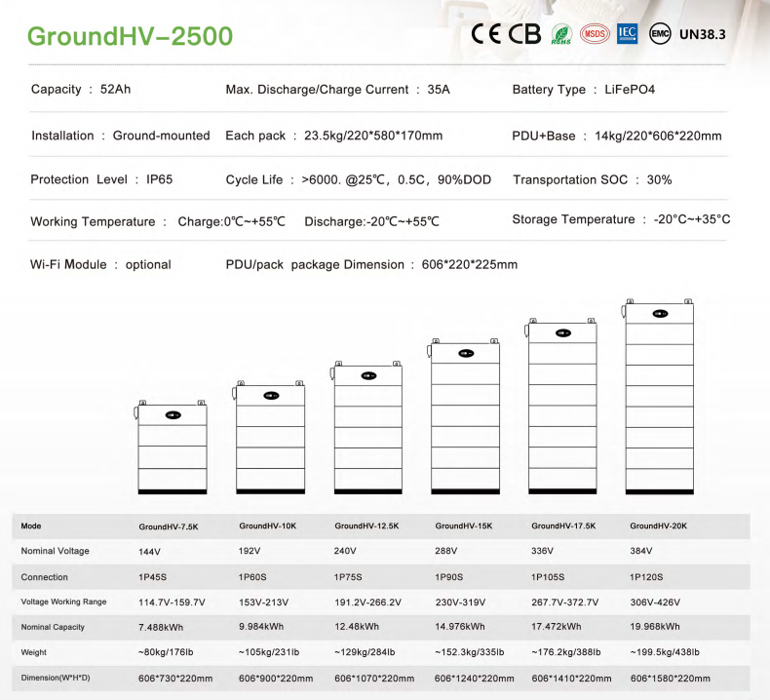Click the Protection Level IP65 text
The width and height of the screenshot is (770, 700).
[x=101, y=179]
